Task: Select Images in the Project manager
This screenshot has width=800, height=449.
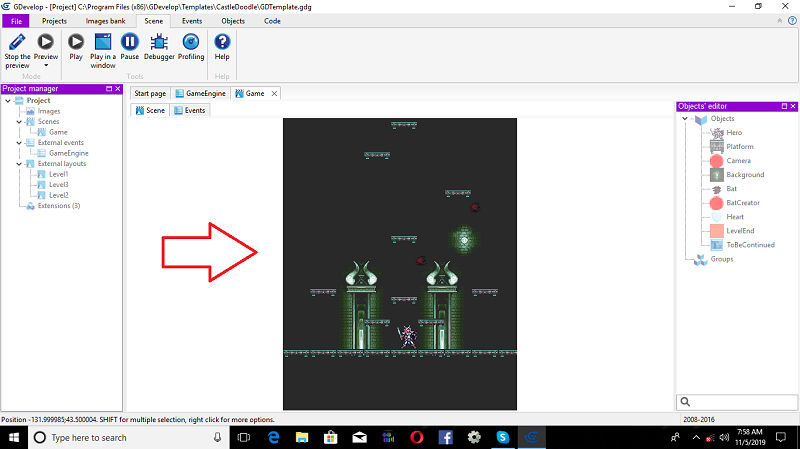Action: point(48,111)
